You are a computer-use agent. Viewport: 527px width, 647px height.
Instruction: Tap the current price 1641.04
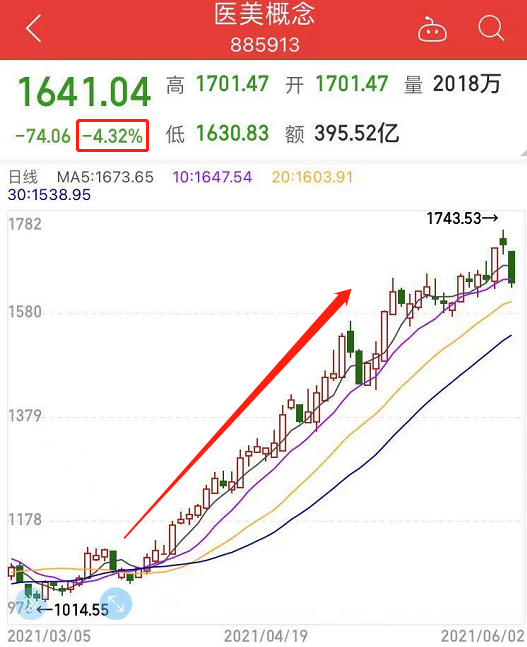pyautogui.click(x=84, y=92)
